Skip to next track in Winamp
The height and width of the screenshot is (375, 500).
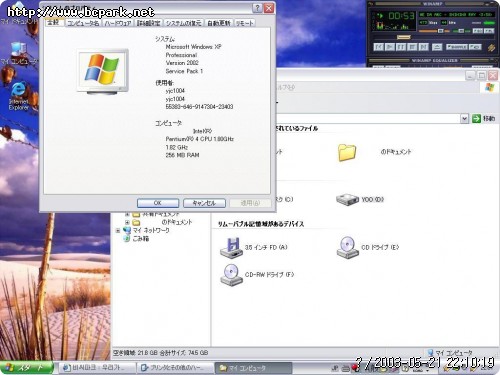(424, 47)
